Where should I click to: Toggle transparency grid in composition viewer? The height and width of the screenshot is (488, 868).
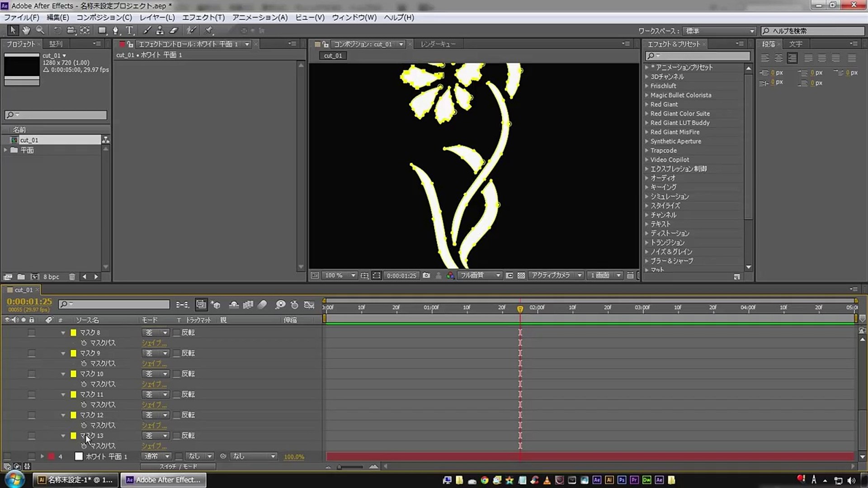click(x=521, y=275)
